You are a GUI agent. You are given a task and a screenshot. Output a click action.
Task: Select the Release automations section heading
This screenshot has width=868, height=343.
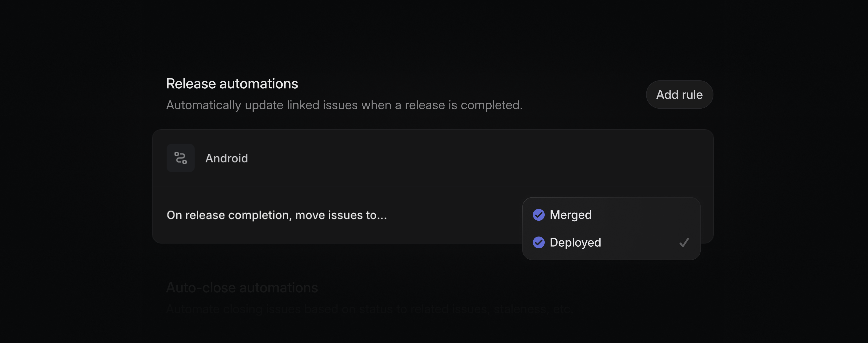point(232,83)
